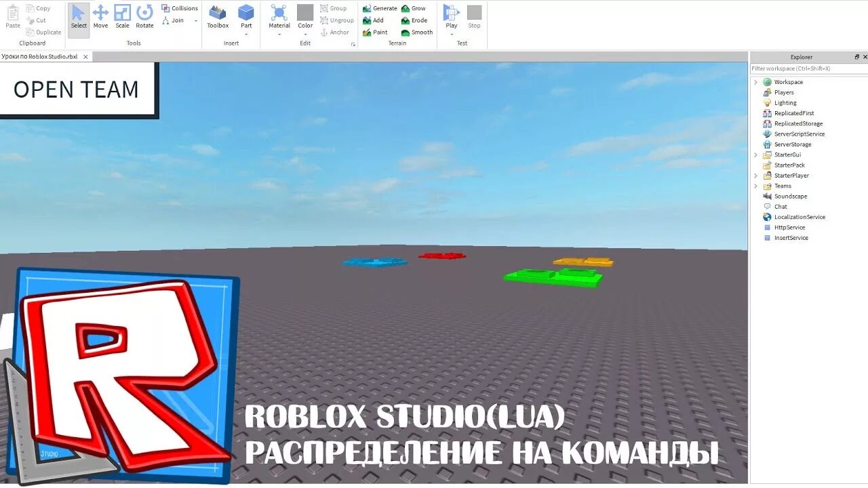The image size is (868, 488).
Task: Select the Teams folder row
Action: click(x=783, y=186)
